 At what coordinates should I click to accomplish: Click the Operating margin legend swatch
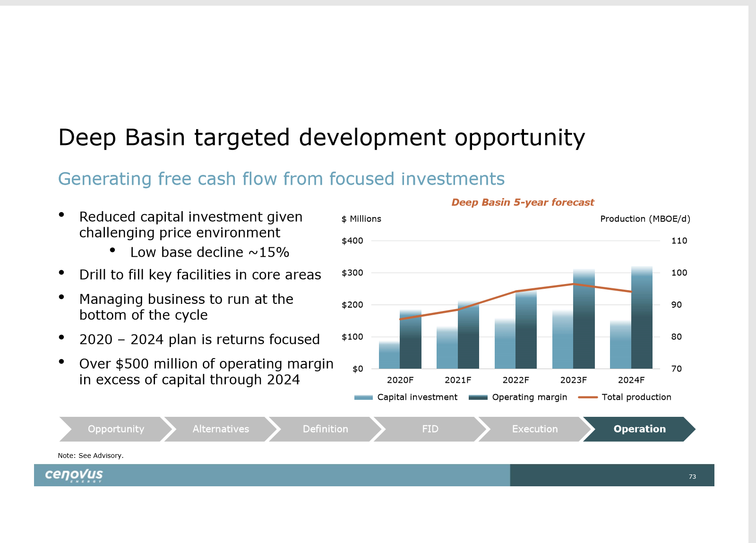click(x=478, y=397)
